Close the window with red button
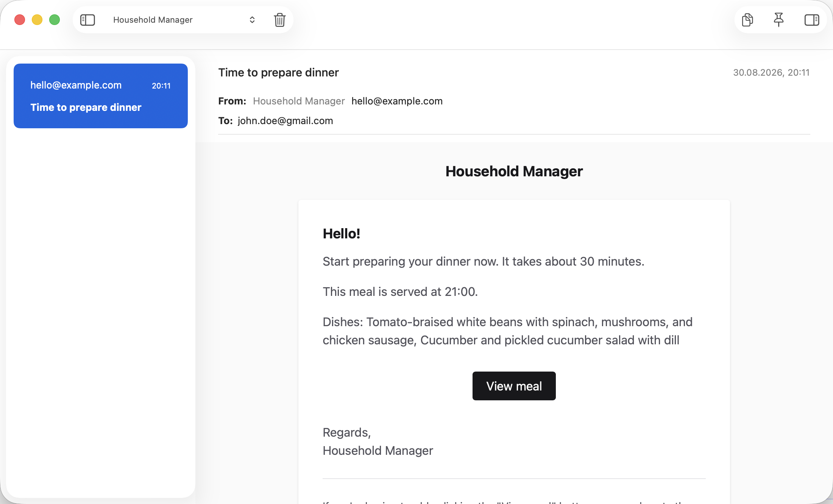Screen dimensions: 833x504 (20, 20)
